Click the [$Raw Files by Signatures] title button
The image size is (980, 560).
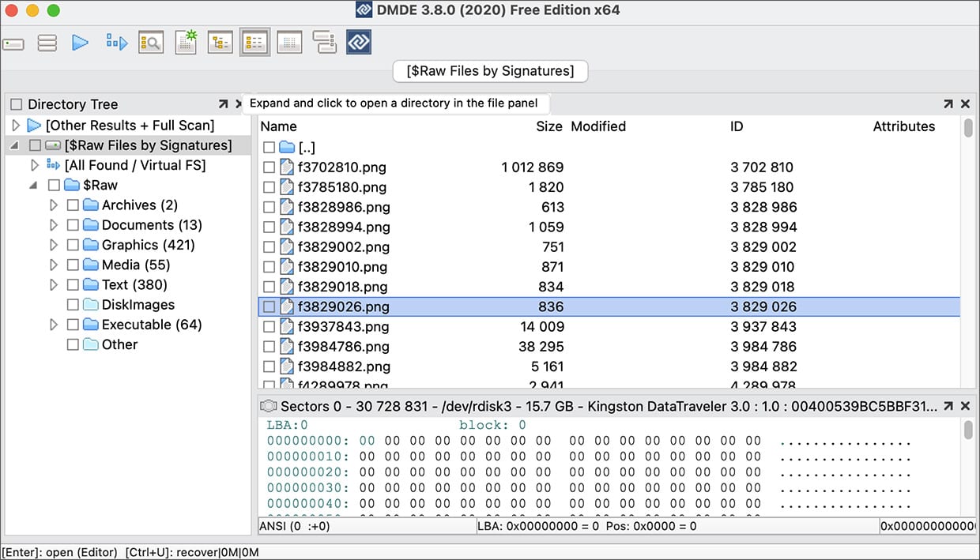tap(490, 71)
